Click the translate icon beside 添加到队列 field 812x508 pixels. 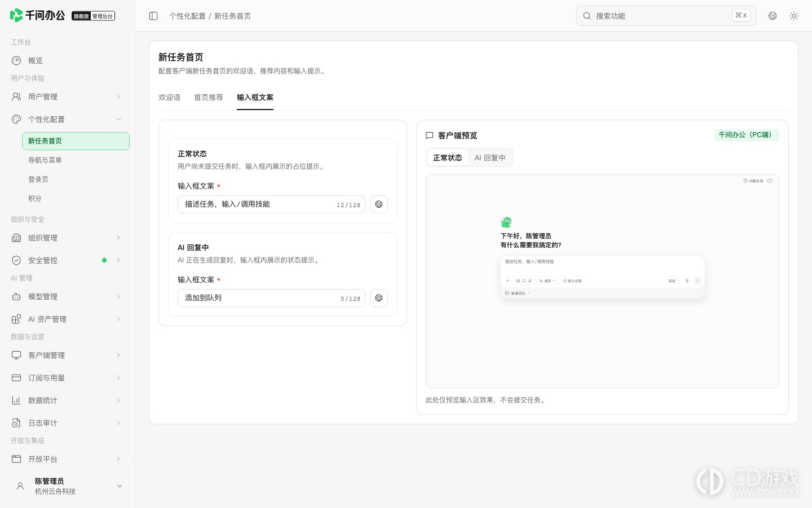coord(379,298)
